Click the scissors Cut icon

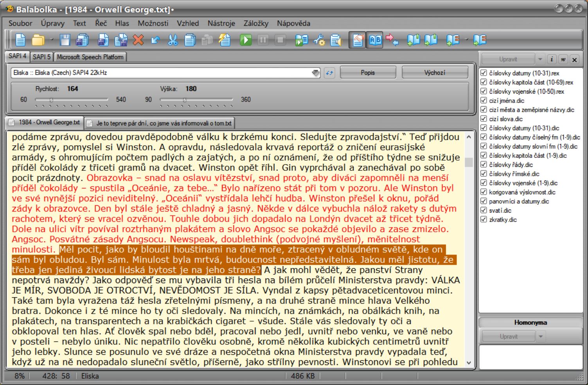(173, 40)
